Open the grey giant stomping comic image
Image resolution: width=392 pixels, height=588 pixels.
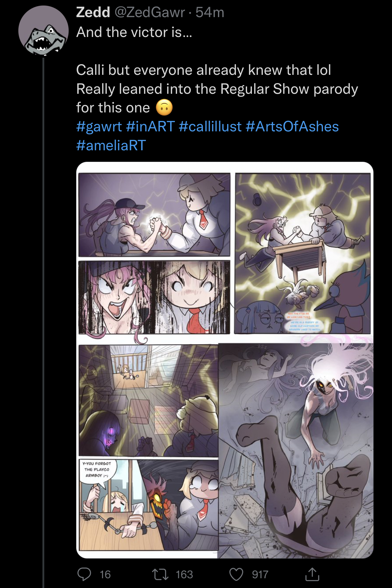(x=296, y=451)
